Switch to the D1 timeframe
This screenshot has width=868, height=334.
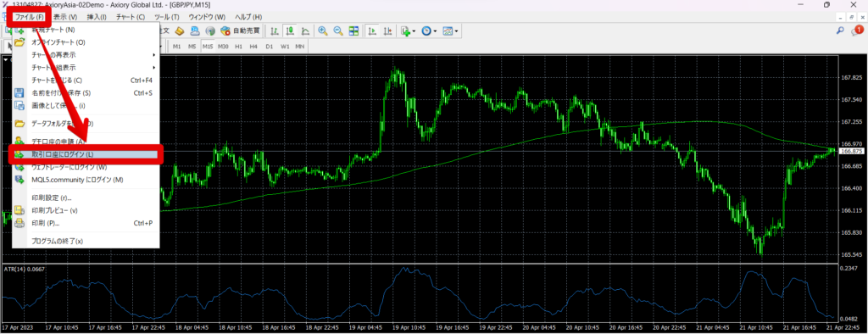click(269, 46)
